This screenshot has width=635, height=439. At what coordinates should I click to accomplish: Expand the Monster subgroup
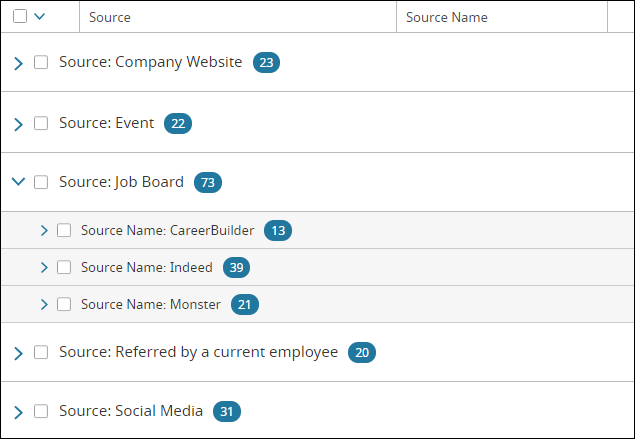pos(44,304)
